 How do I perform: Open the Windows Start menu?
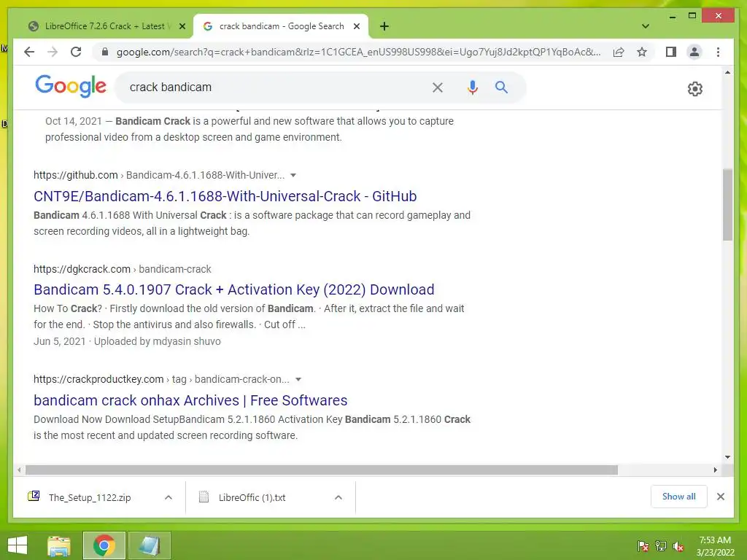coord(18,545)
